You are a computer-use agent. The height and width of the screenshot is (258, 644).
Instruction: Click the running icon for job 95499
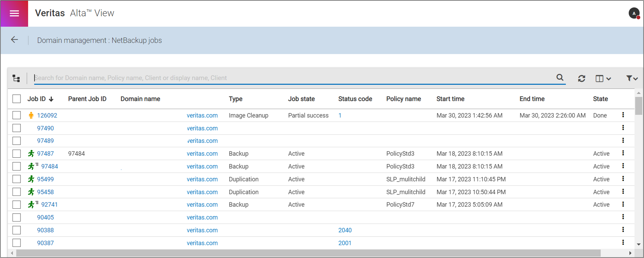[x=31, y=179]
